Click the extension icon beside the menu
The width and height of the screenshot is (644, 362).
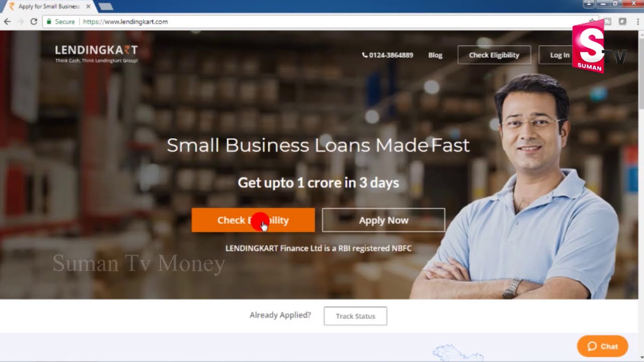(x=622, y=22)
